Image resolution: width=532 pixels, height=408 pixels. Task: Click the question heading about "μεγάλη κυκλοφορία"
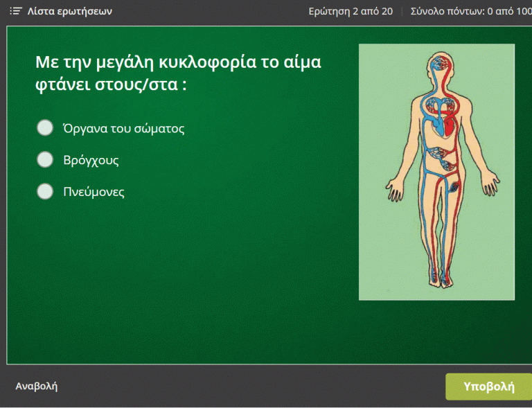click(178, 73)
